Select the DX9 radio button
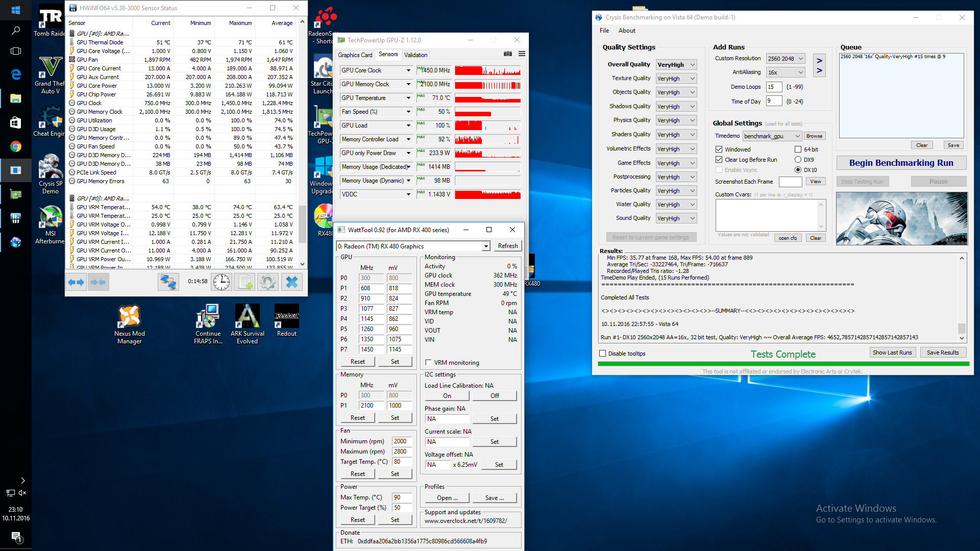 [x=798, y=160]
